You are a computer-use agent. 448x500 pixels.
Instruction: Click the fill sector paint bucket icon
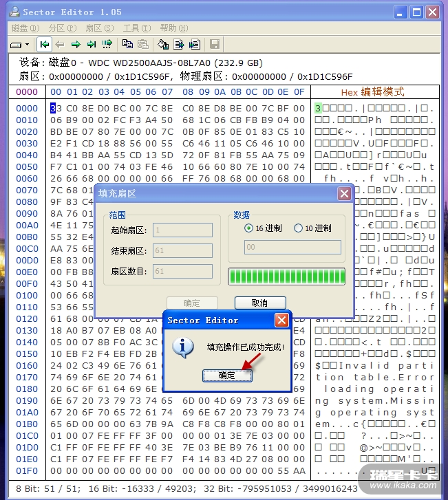[x=163, y=45]
